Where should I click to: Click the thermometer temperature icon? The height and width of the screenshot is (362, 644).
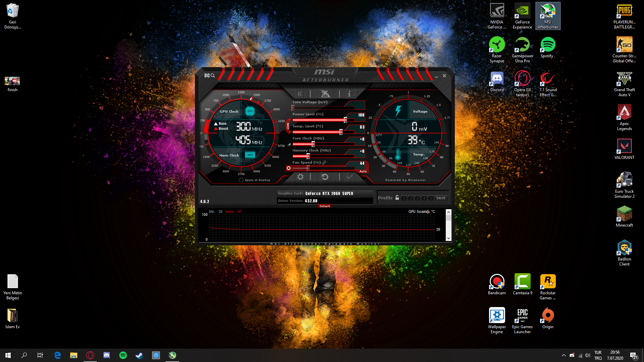[x=398, y=155]
